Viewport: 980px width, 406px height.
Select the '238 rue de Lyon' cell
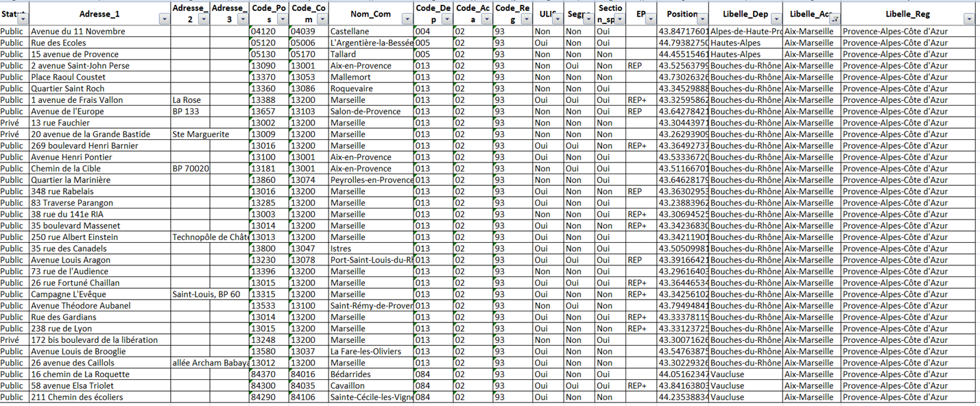100,329
